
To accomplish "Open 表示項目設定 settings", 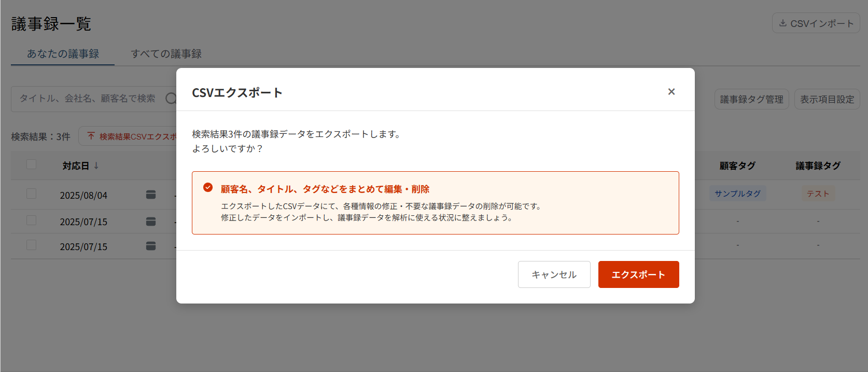I will pyautogui.click(x=827, y=99).
